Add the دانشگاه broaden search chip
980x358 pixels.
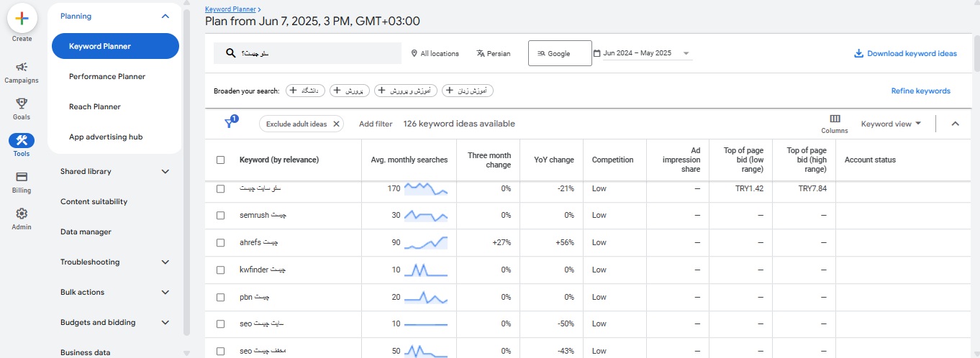coord(305,91)
